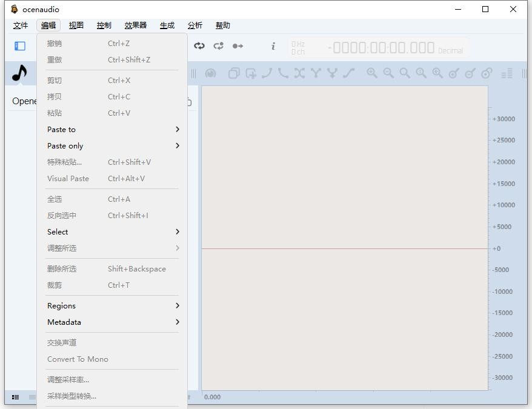This screenshot has height=409, width=532.
Task: Click the plain magnifier zoom icon
Action: (x=405, y=73)
